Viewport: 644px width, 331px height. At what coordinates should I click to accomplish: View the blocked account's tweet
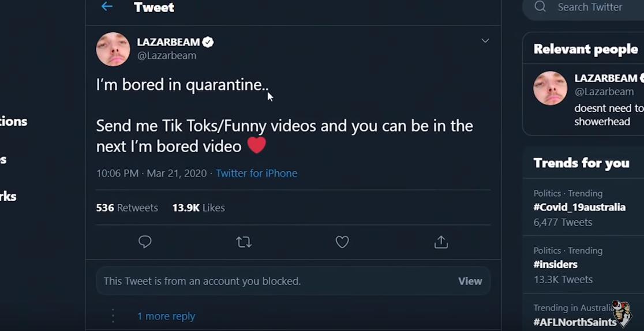(470, 281)
